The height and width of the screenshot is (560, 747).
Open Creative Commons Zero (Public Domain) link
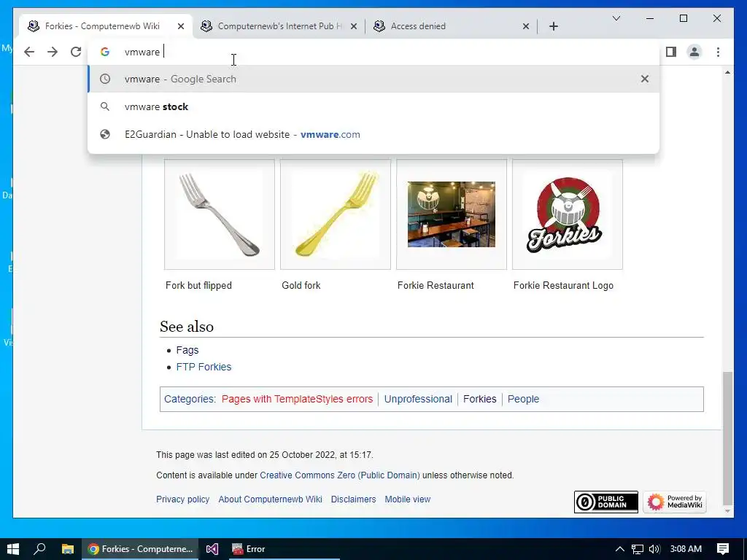[x=340, y=475]
